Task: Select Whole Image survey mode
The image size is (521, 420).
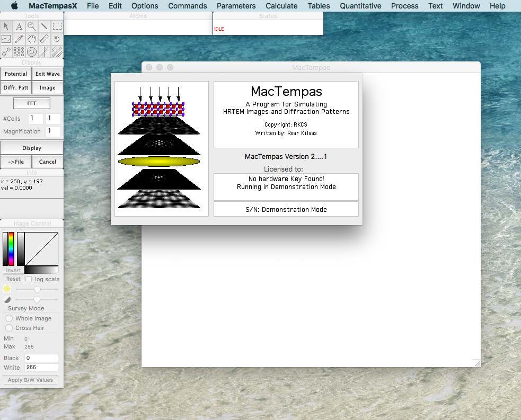Action: point(9,318)
